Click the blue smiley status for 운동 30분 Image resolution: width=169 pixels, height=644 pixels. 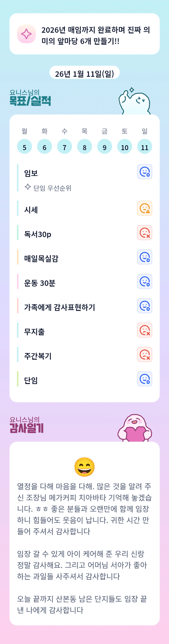pos(144,282)
